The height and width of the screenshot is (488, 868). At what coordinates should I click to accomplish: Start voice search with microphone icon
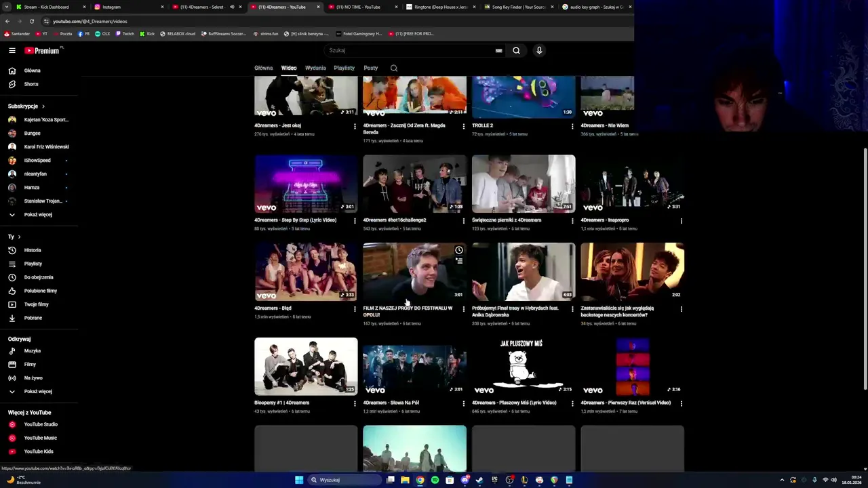(539, 50)
